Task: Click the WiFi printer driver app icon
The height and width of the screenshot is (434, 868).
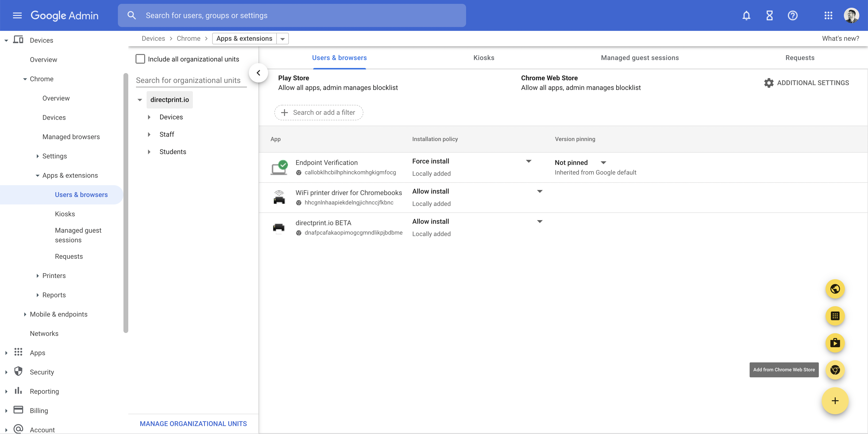Action: click(279, 197)
